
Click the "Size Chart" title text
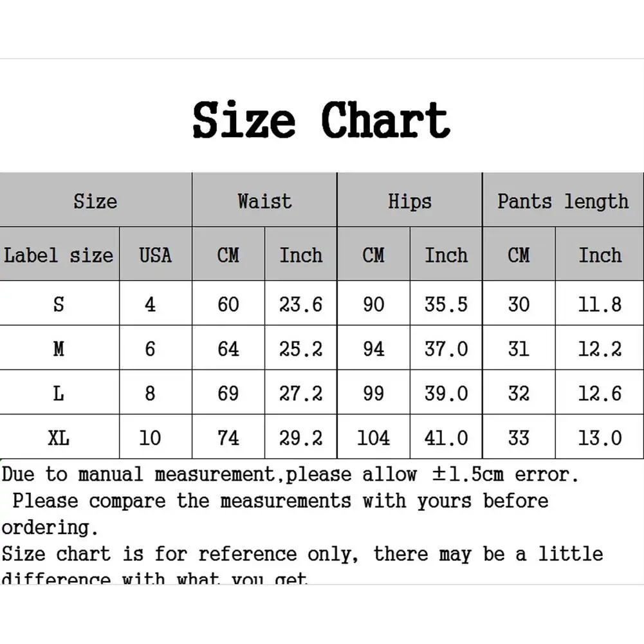(321, 120)
